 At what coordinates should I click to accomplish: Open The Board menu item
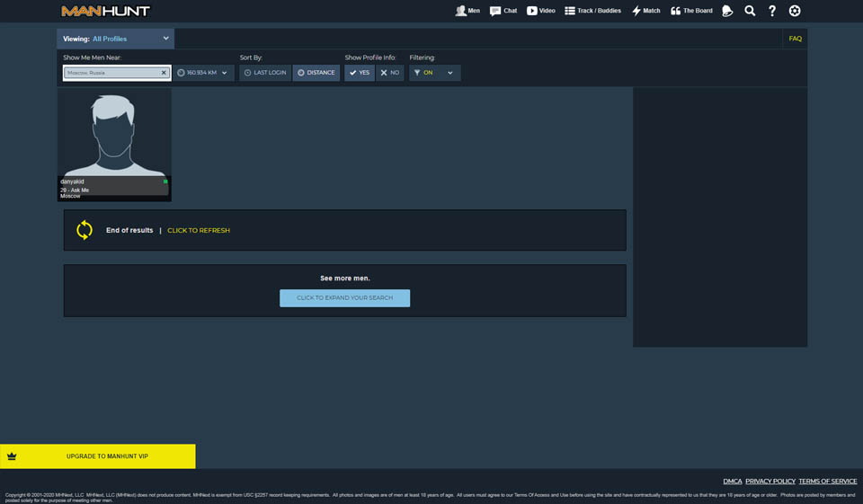tap(691, 11)
